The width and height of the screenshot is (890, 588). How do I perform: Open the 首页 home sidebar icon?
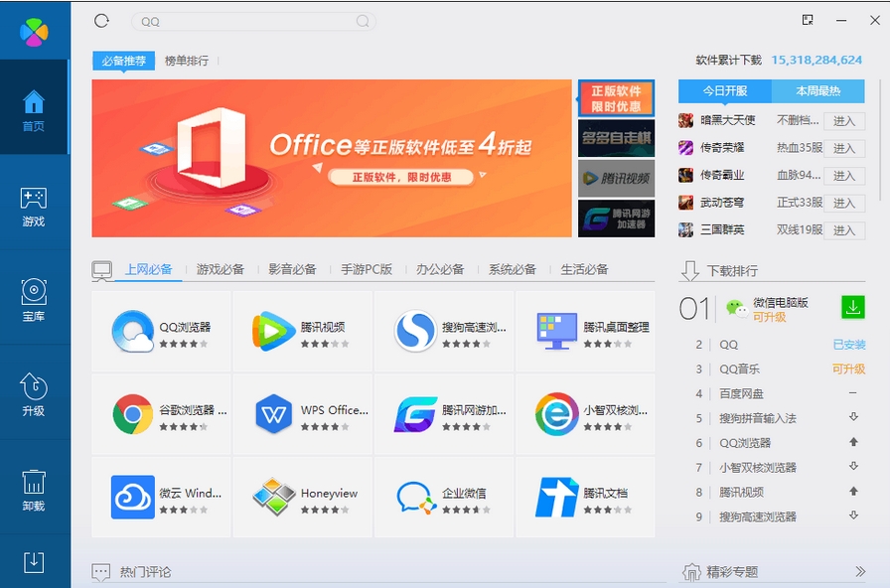point(34,109)
